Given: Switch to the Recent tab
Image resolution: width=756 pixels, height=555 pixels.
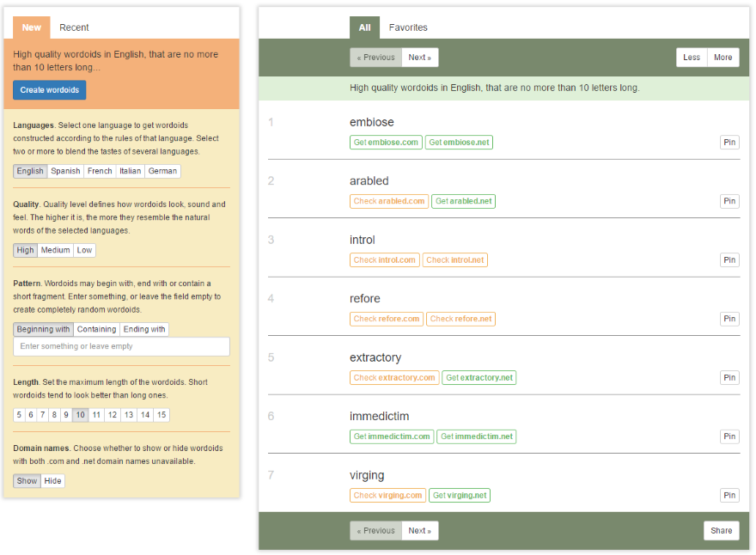Looking at the screenshot, I should (74, 27).
